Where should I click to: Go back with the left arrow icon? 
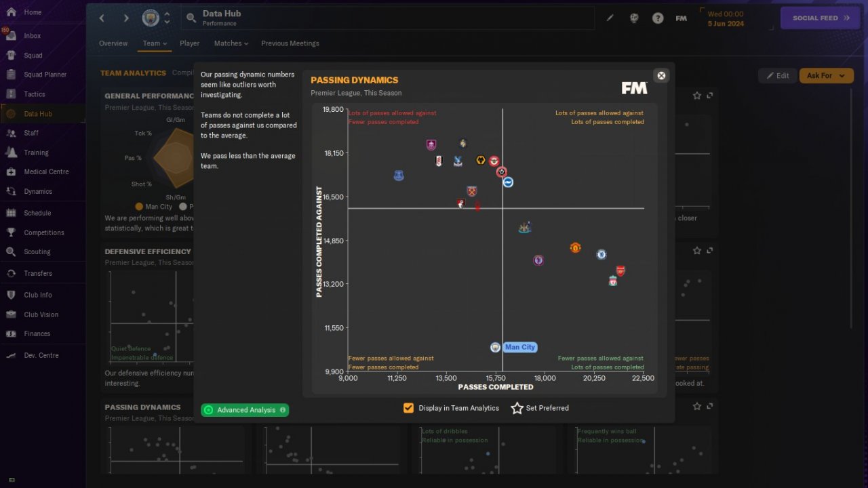102,18
